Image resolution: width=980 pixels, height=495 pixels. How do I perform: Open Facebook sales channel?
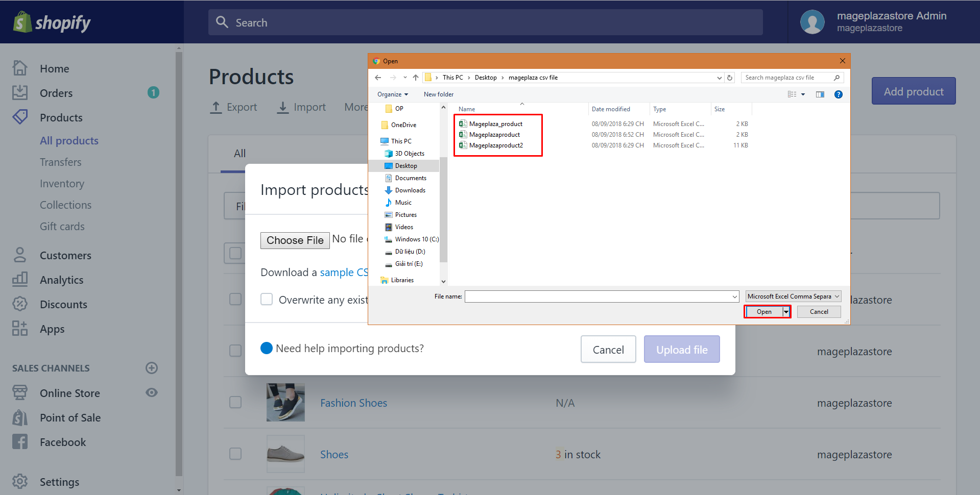[x=63, y=442]
